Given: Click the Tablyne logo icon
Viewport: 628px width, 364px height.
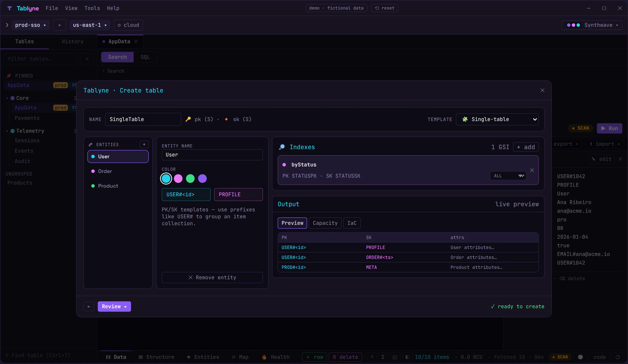Looking at the screenshot, I should (10, 8).
